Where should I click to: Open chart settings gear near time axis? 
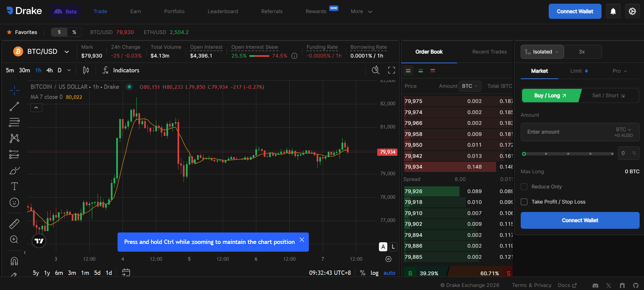388,259
